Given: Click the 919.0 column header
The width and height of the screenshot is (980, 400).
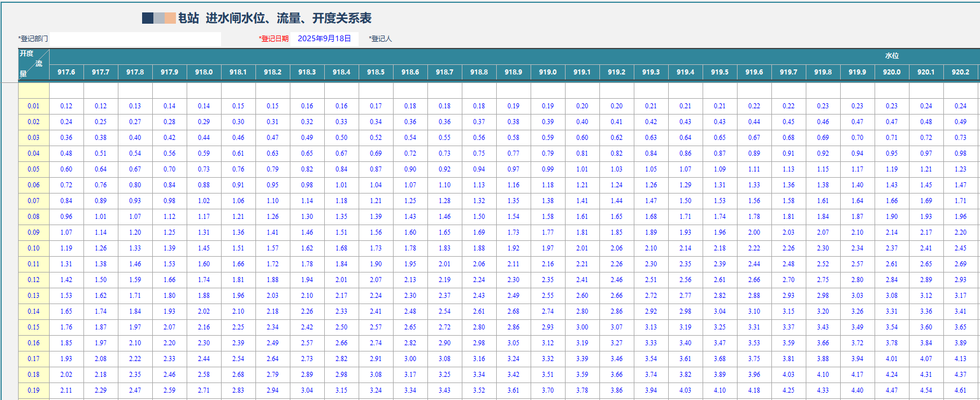Looking at the screenshot, I should tap(548, 72).
